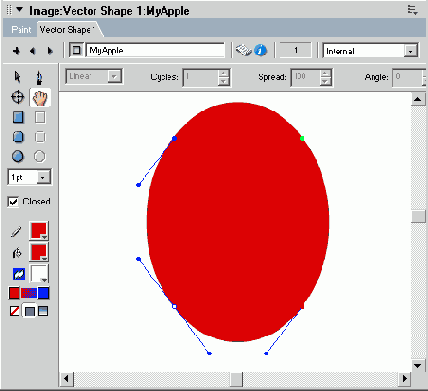The width and height of the screenshot is (428, 391).
Task: Click the Angle input field
Action: coord(407,77)
